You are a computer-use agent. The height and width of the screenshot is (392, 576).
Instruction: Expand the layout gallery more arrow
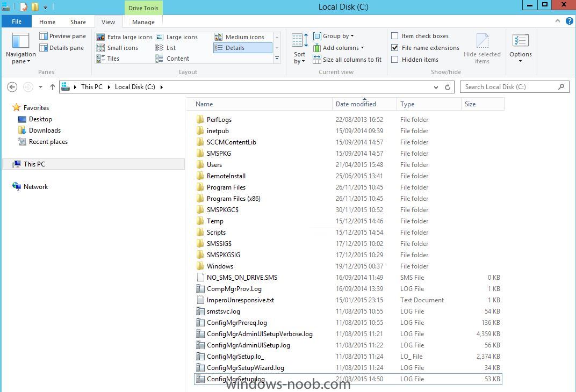pyautogui.click(x=277, y=59)
